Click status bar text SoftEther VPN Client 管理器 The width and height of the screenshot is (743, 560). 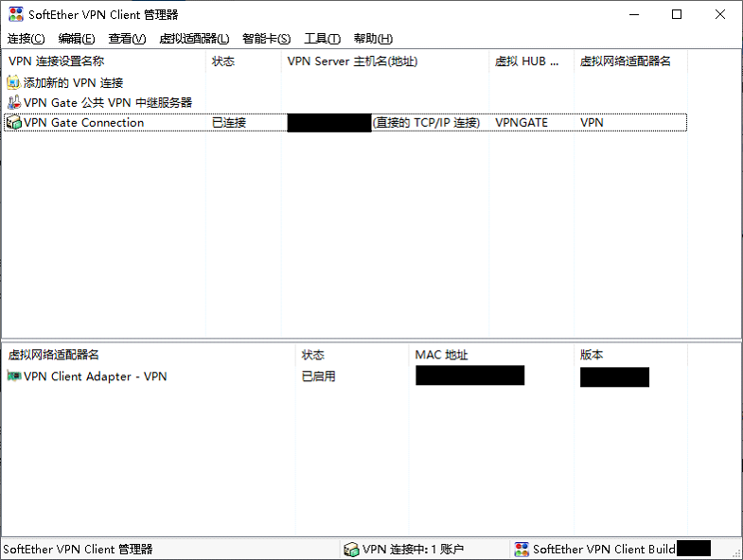(78, 549)
